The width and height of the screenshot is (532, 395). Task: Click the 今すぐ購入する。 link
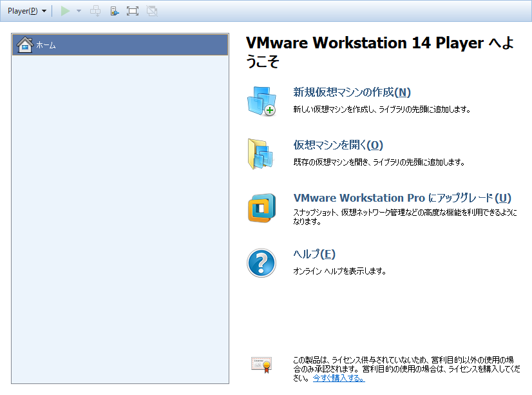pos(339,378)
